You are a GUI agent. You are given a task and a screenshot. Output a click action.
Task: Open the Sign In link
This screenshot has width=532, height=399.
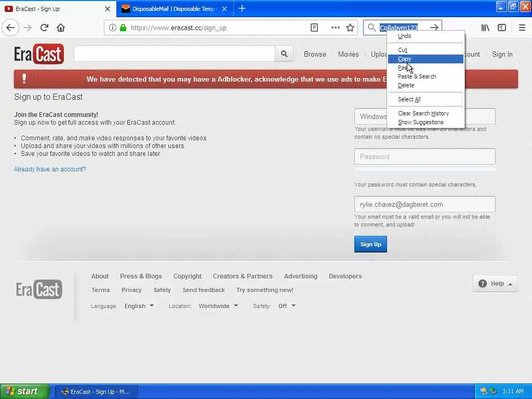pos(502,54)
